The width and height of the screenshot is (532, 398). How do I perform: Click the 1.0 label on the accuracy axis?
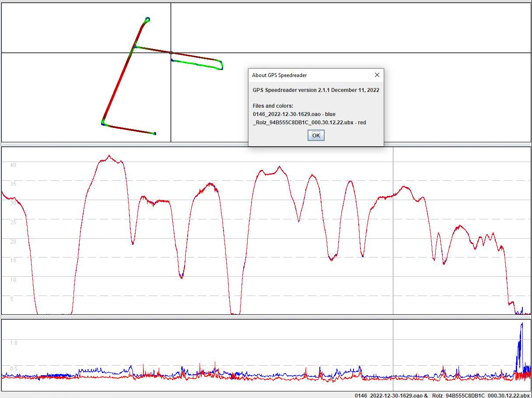pos(14,342)
